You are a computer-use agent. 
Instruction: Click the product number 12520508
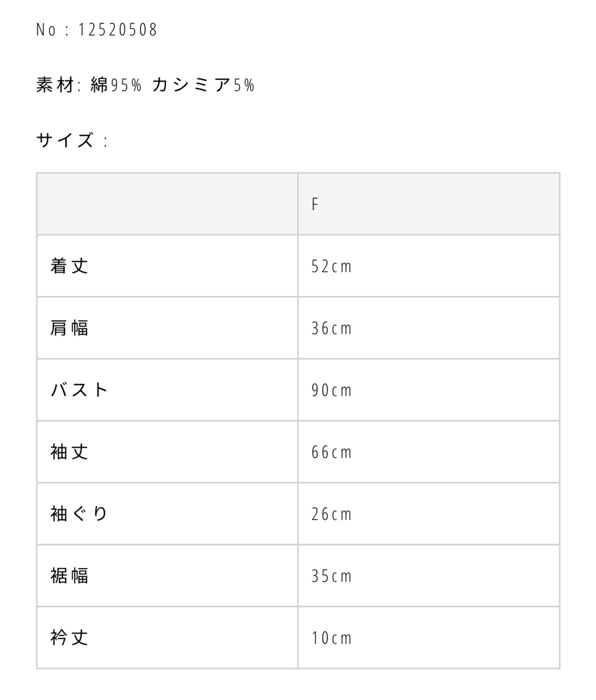(117, 30)
